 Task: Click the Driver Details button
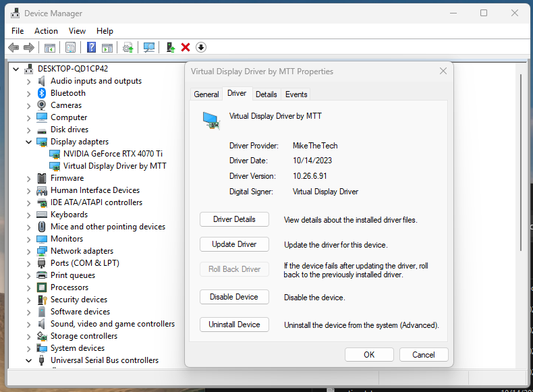234,219
